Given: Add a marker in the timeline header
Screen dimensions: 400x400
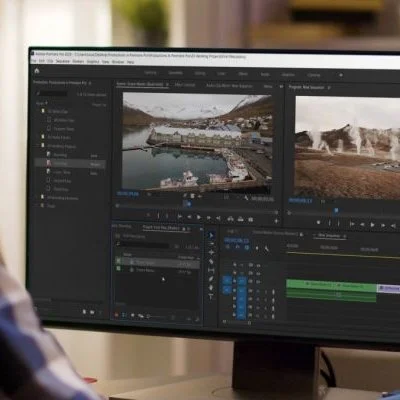Looking at the screenshot, I should coord(256,248).
